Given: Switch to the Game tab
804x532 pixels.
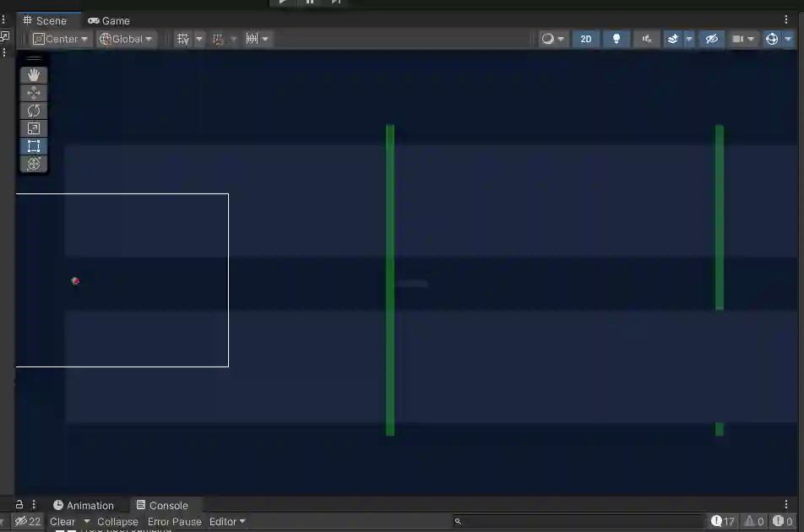Looking at the screenshot, I should tap(109, 21).
